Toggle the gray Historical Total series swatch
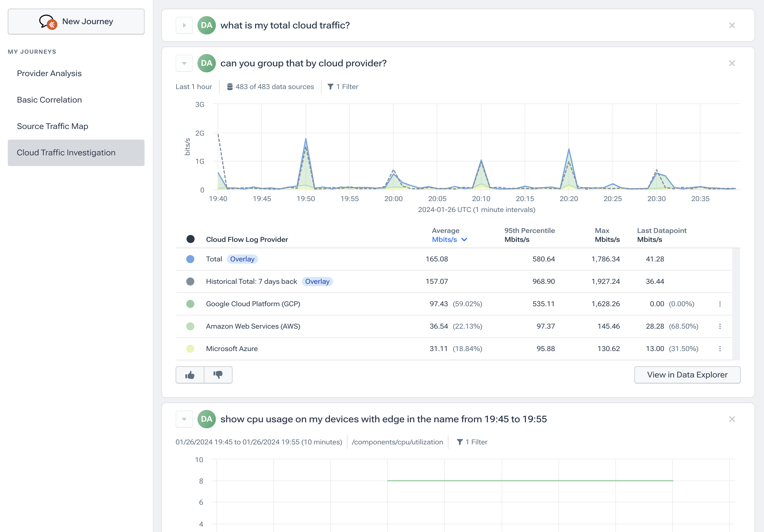The image size is (764, 532). tap(190, 282)
